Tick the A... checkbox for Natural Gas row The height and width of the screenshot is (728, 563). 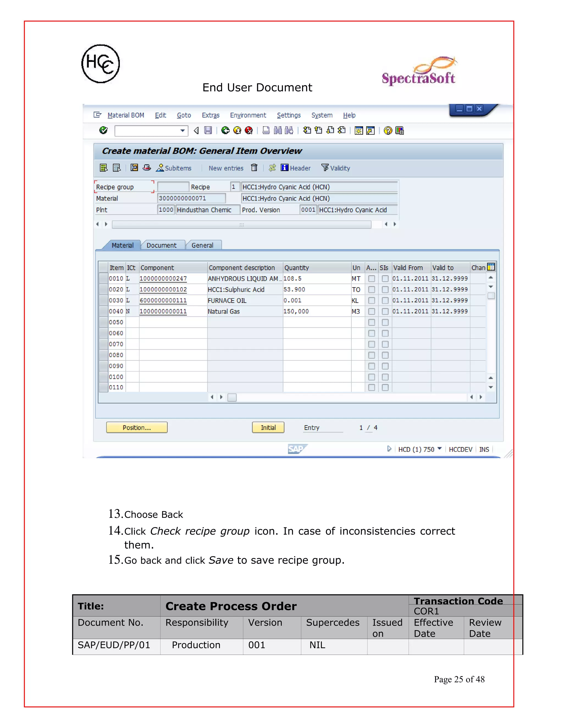372,312
